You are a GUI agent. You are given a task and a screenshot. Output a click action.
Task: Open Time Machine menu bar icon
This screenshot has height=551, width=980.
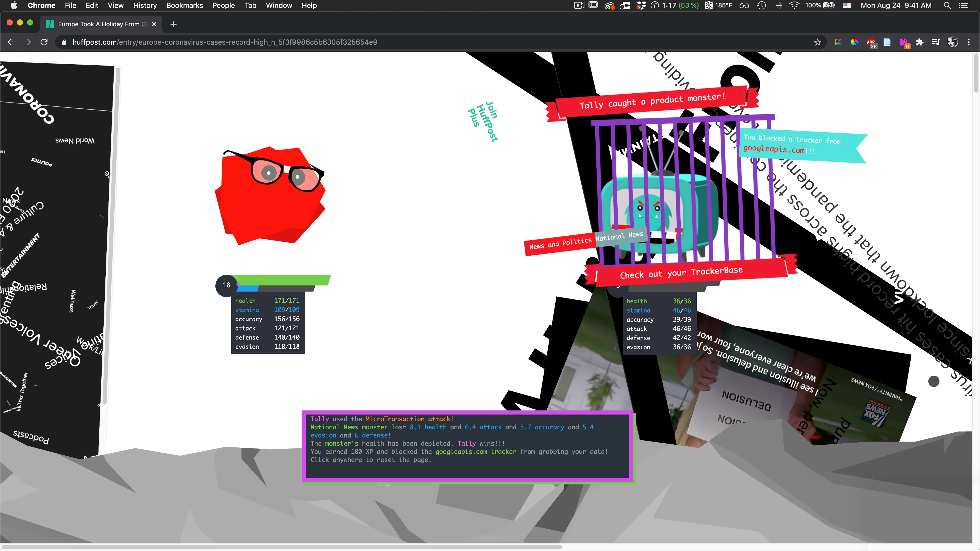762,5
